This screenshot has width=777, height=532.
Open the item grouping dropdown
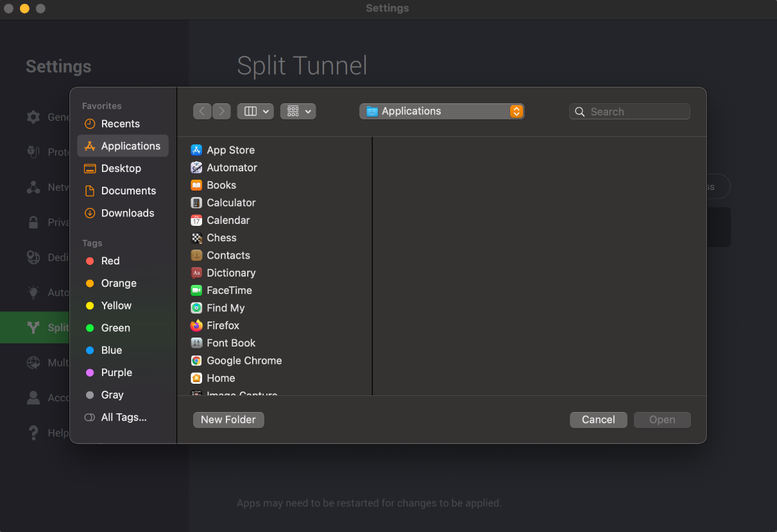(x=298, y=111)
